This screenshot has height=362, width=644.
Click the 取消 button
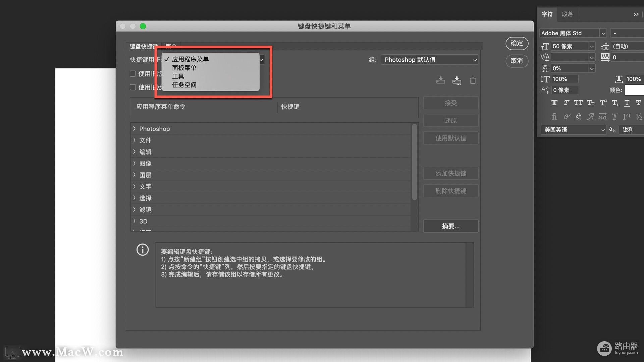pyautogui.click(x=517, y=61)
